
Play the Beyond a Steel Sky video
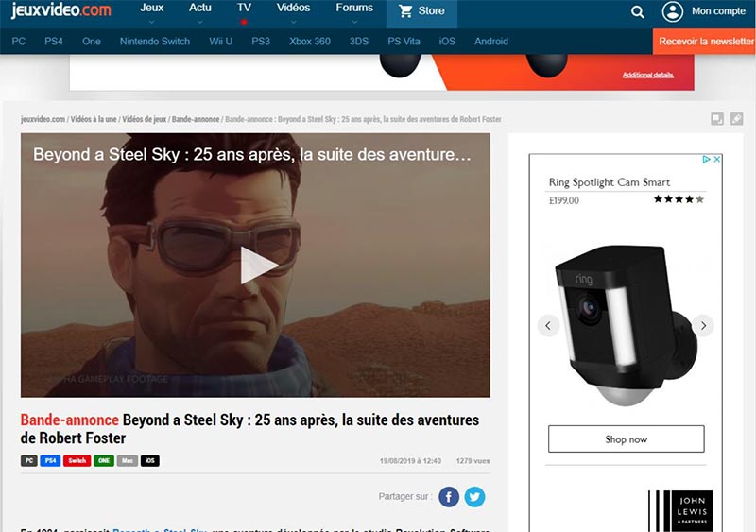[x=259, y=266]
